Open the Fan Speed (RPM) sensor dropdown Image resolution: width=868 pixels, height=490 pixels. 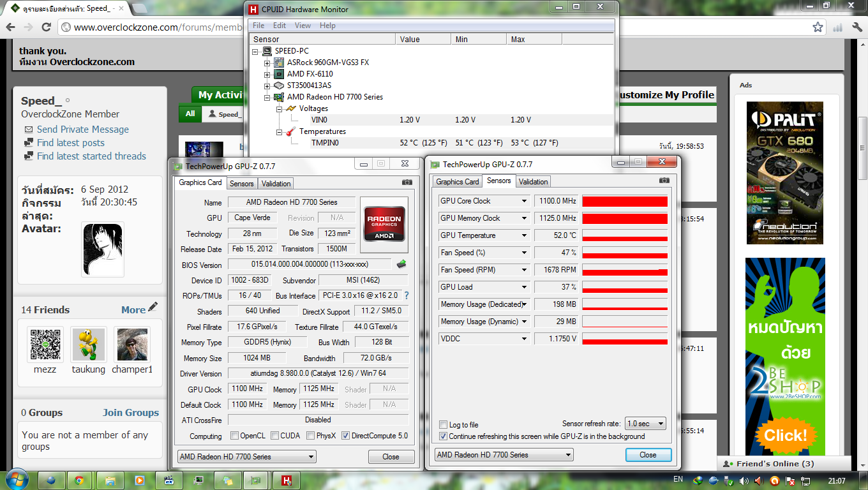click(x=525, y=270)
